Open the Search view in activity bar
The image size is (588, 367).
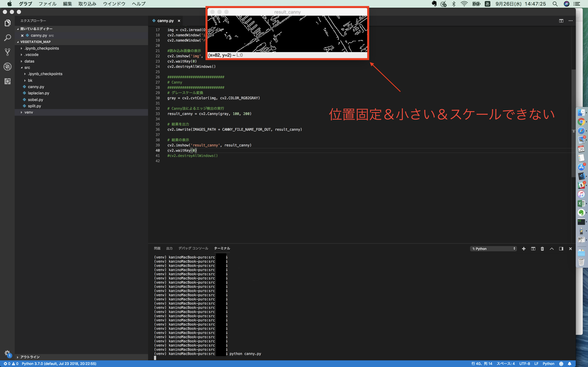8,38
